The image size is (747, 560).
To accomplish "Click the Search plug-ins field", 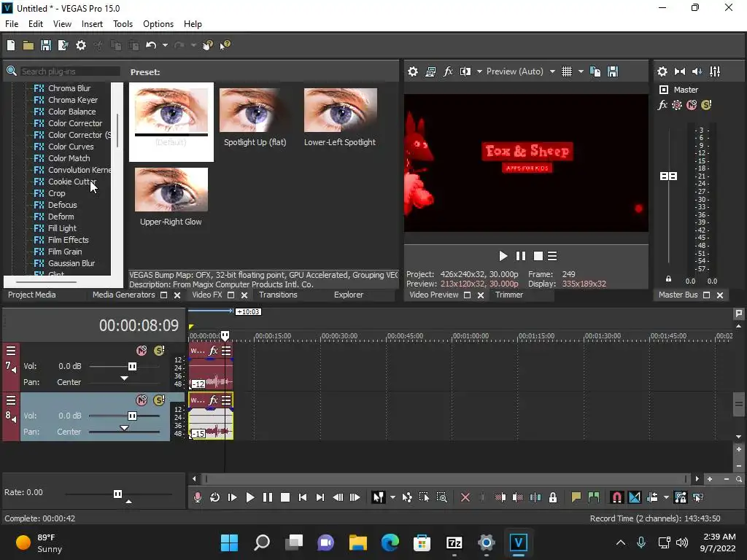I will click(69, 71).
